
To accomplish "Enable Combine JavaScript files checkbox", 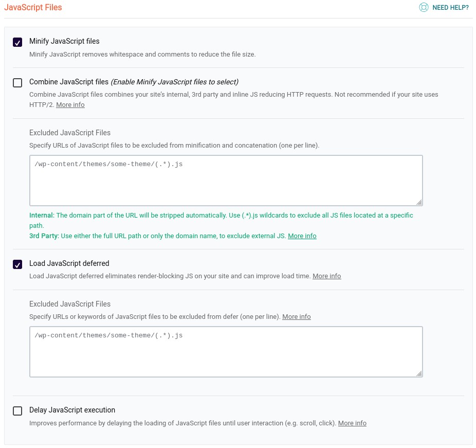I will pyautogui.click(x=17, y=83).
